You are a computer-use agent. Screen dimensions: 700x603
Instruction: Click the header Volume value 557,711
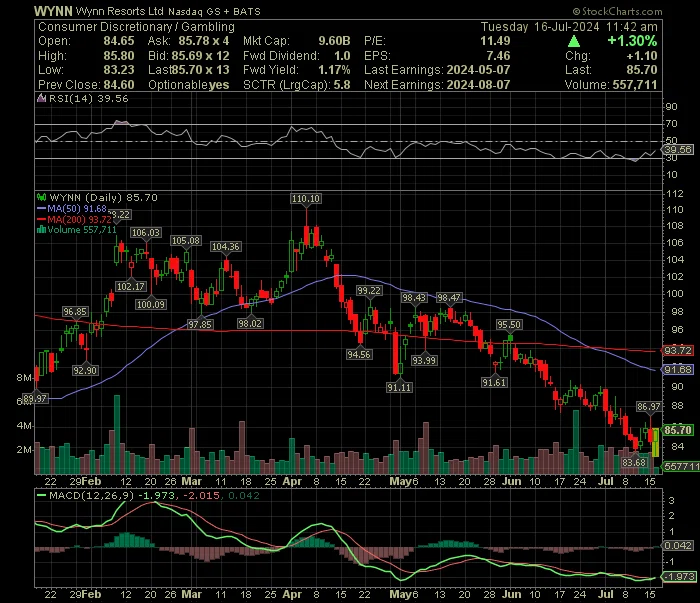tap(635, 85)
